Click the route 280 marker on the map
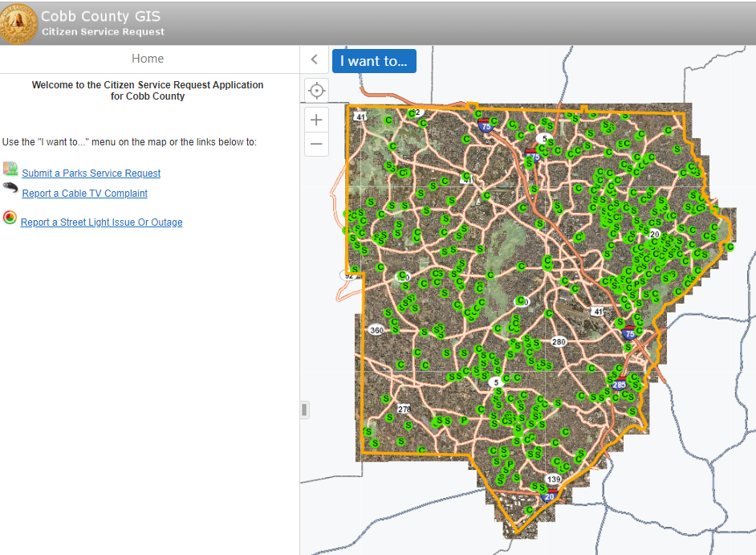 [559, 342]
